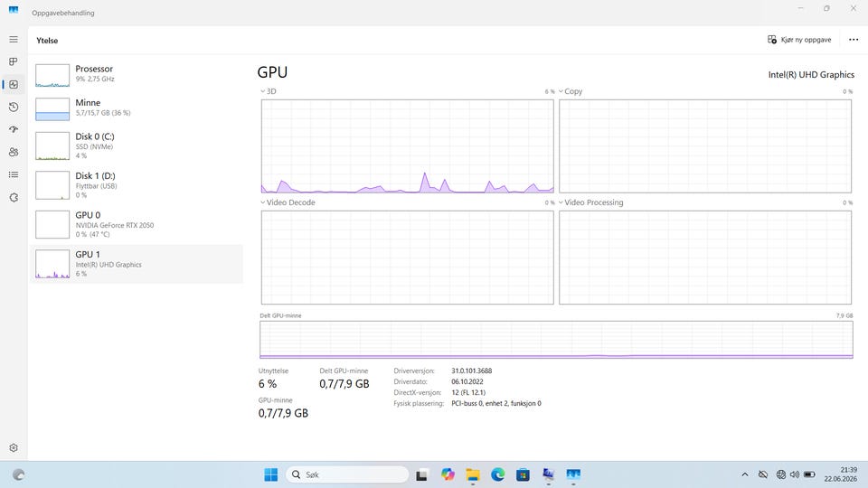Viewport: 868px width, 488px height.
Task: Click the Ytelse page title
Action: pos(47,41)
